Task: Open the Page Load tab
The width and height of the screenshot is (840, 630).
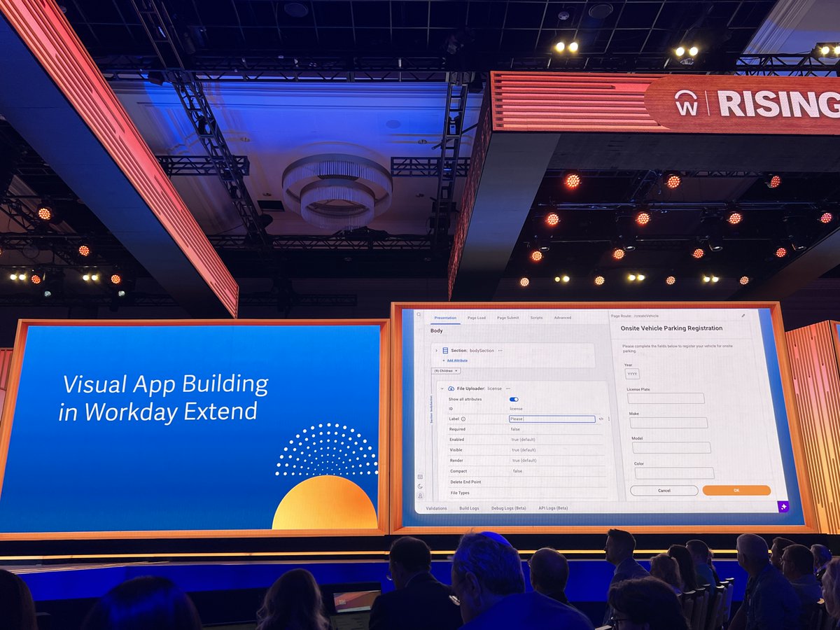Action: click(477, 318)
